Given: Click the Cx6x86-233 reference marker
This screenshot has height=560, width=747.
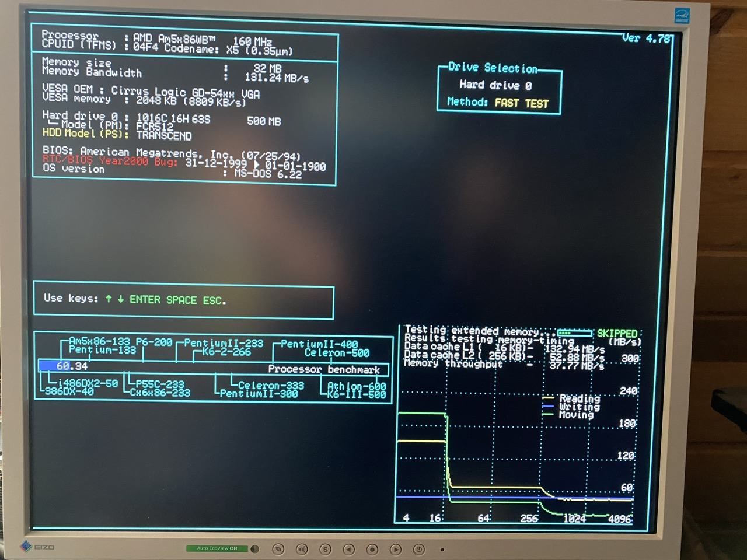Looking at the screenshot, I should point(160,393).
